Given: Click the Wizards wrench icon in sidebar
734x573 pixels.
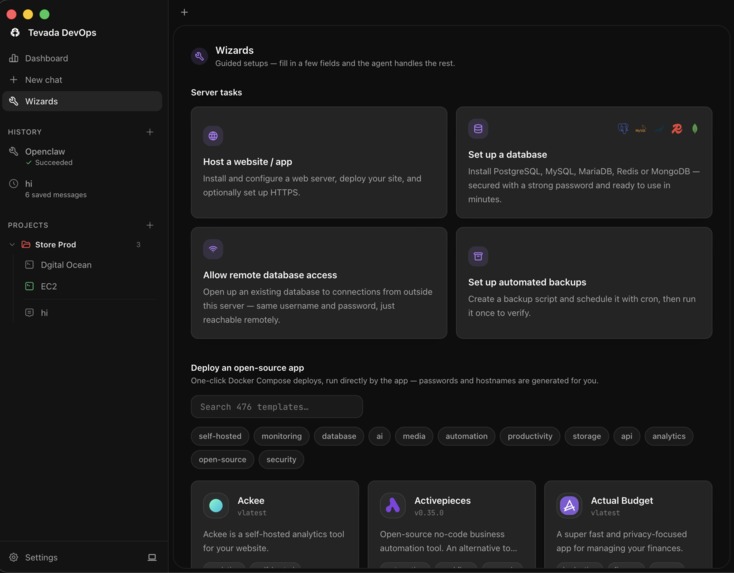Looking at the screenshot, I should pyautogui.click(x=14, y=101).
